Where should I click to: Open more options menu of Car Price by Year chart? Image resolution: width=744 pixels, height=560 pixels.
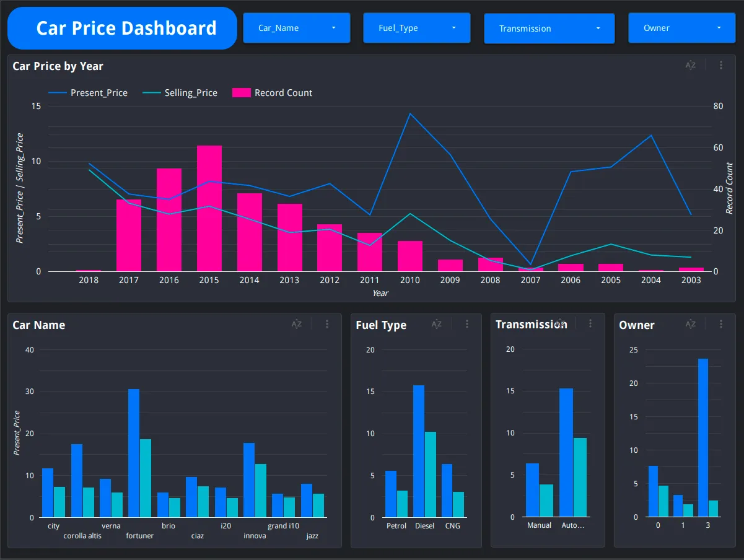coord(721,66)
